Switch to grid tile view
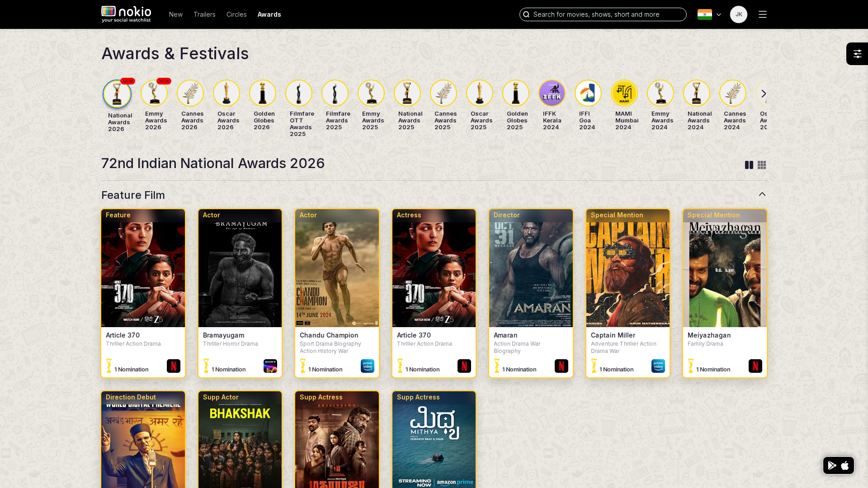The width and height of the screenshot is (868, 488). click(762, 165)
